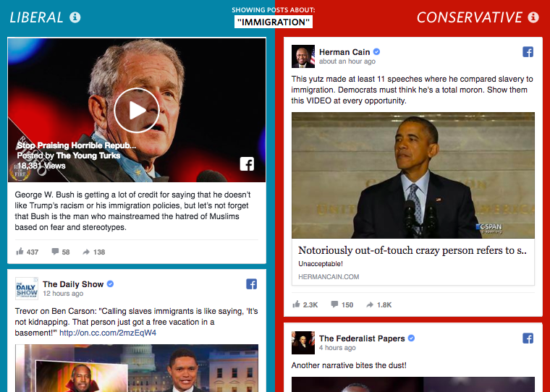Share the Herman Cain post with 1.8K shares
Viewport: 550px width, 392px height.
click(378, 304)
